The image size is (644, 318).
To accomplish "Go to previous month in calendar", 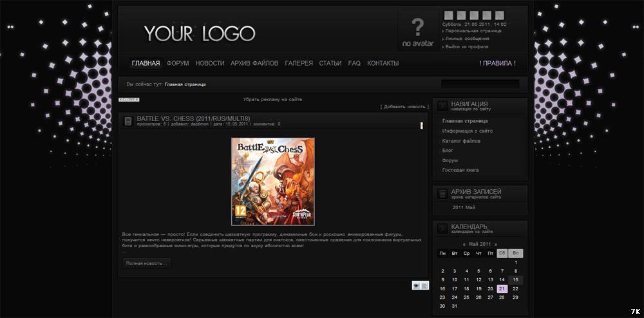I will (x=464, y=245).
